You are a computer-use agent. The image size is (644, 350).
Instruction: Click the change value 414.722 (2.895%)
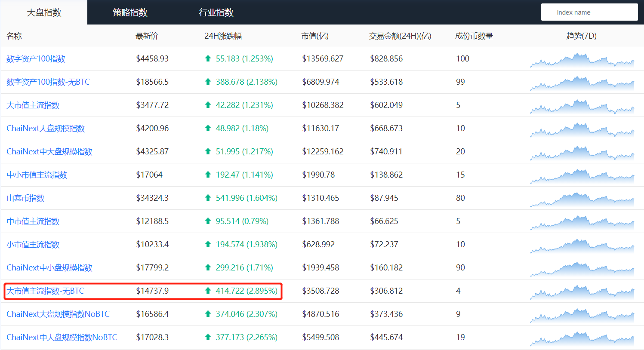point(247,291)
